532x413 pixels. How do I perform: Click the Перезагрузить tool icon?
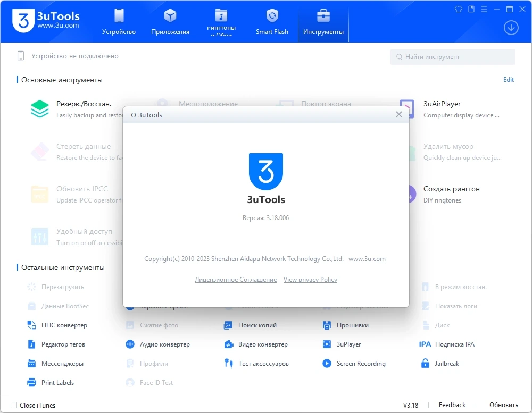(x=31, y=287)
